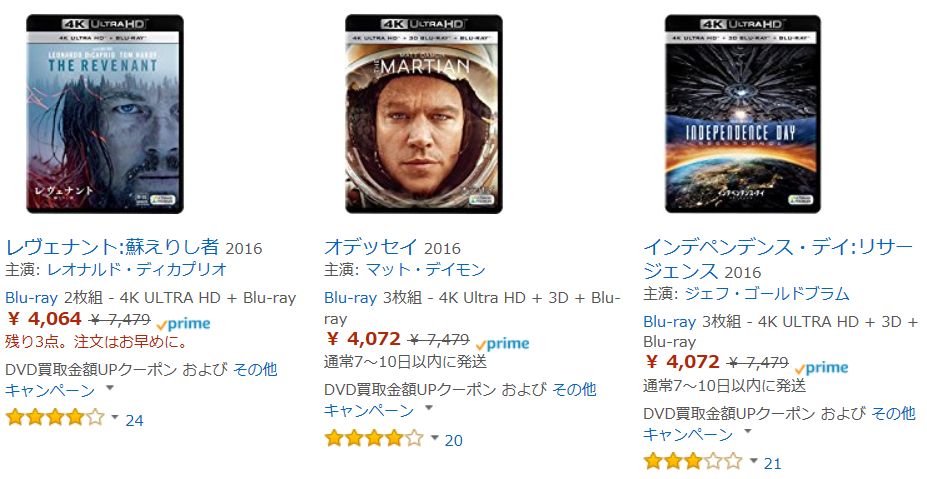The image size is (927, 479).
Task: Click the three-star rating for インデペンデンス・デイ
Action: tap(692, 461)
